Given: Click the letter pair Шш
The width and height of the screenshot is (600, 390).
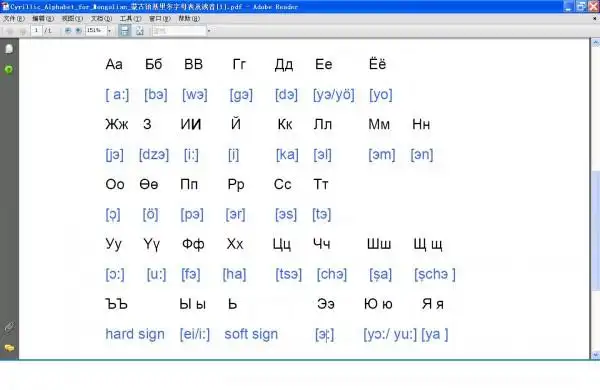Looking at the screenshot, I should 379,244.
